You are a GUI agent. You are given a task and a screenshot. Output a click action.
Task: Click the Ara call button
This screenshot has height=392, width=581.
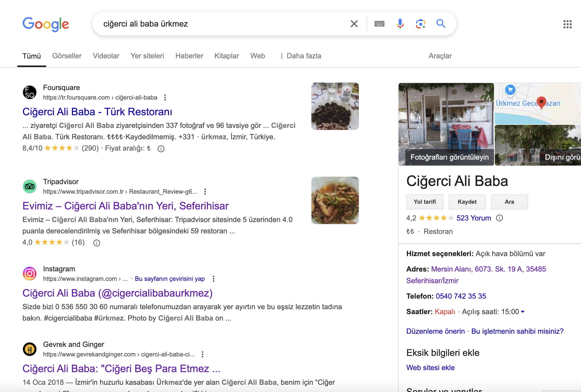[509, 202]
